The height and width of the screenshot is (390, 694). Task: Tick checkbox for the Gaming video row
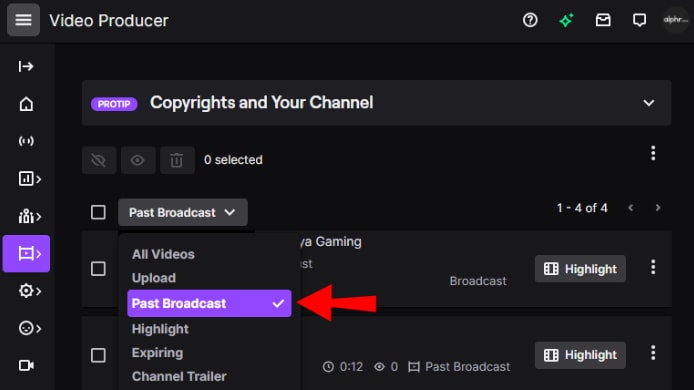[98, 268]
